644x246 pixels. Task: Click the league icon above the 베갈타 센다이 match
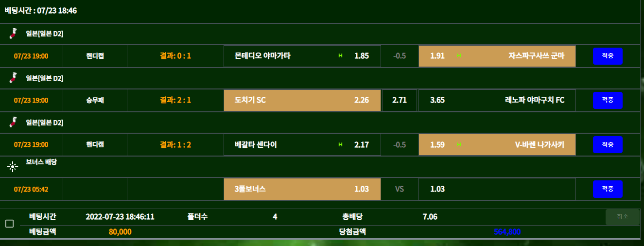(x=14, y=122)
